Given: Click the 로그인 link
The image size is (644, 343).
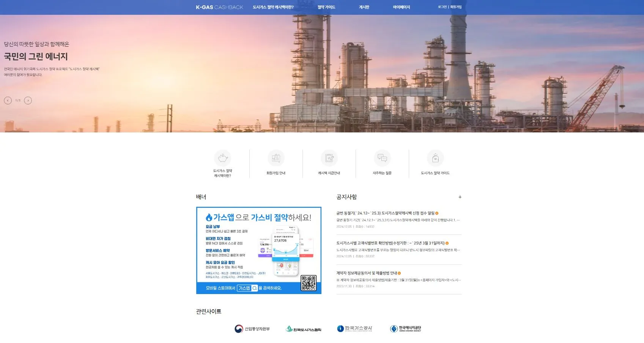Looking at the screenshot, I should click(x=441, y=7).
